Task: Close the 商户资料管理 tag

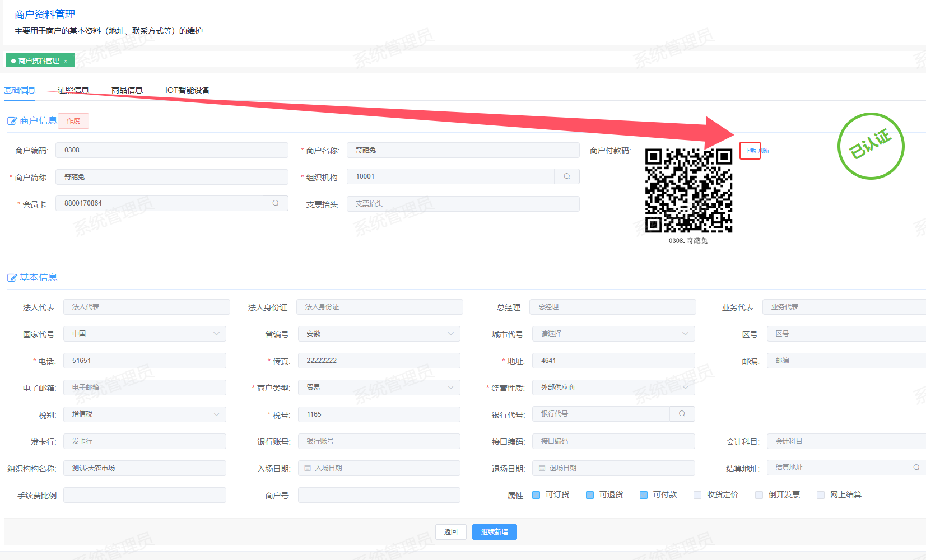Action: point(66,61)
